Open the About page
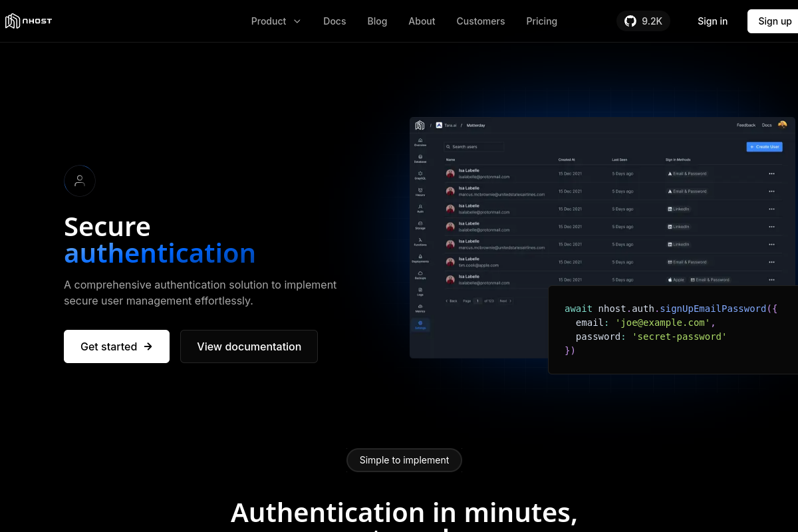The height and width of the screenshot is (532, 798). pos(422,21)
